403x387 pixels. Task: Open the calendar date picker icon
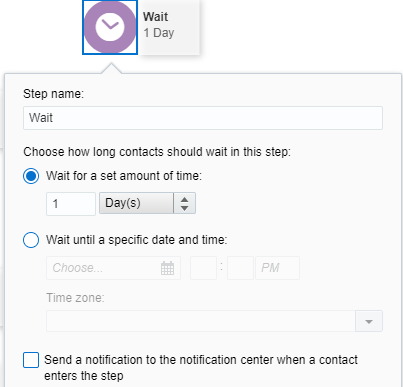[x=167, y=268]
